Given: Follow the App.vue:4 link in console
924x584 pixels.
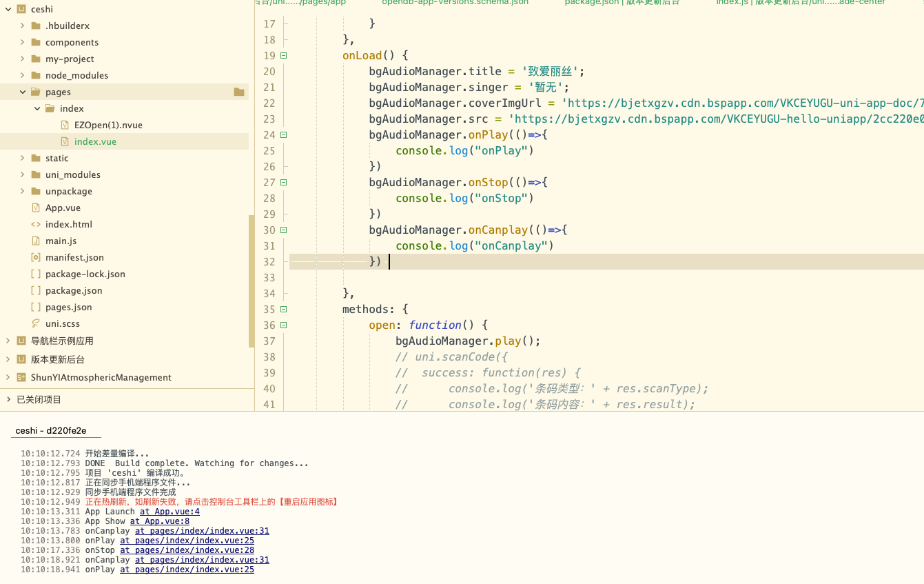Looking at the screenshot, I should coord(170,512).
